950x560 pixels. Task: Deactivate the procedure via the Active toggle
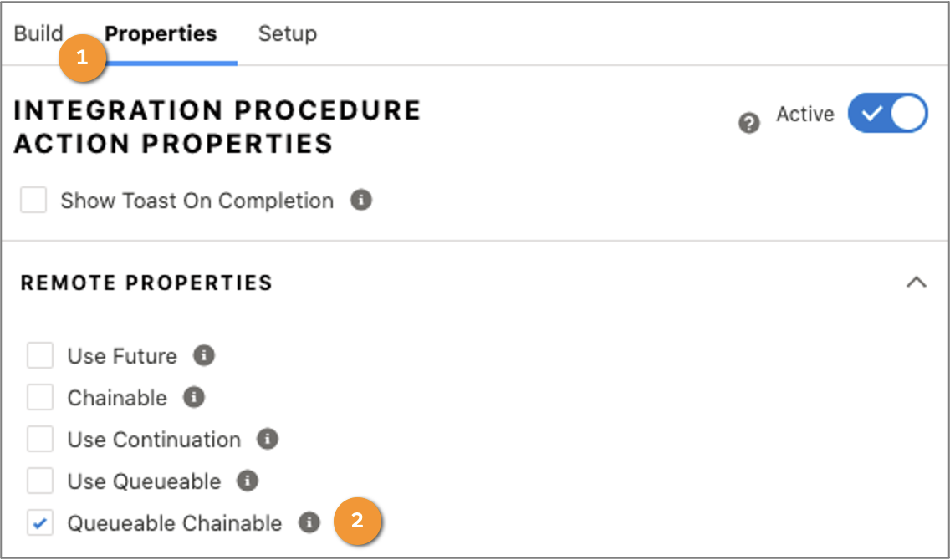click(888, 113)
